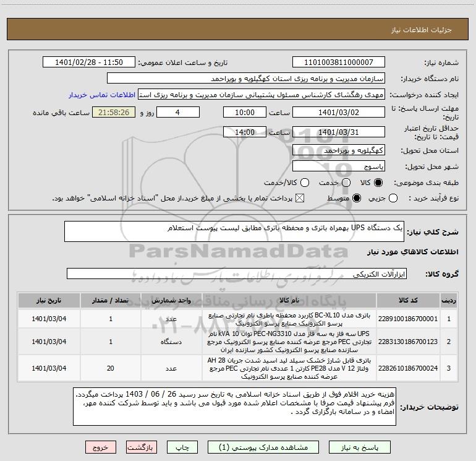
Task: Click the تاریخ نیاز column header
Action: tap(49, 301)
